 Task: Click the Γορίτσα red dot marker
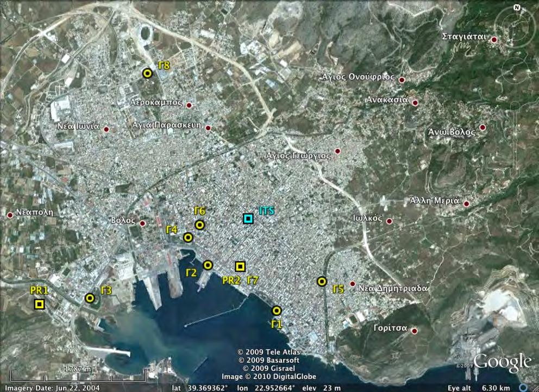coord(415,331)
